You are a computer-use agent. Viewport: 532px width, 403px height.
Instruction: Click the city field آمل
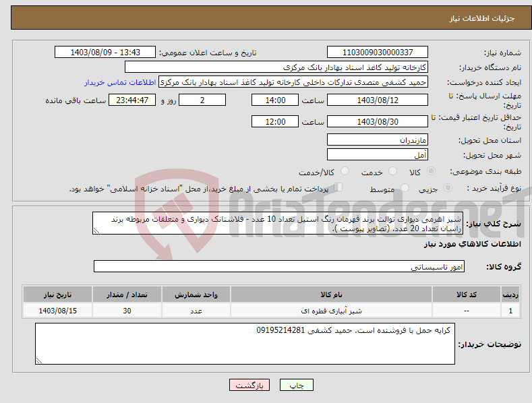(x=378, y=155)
